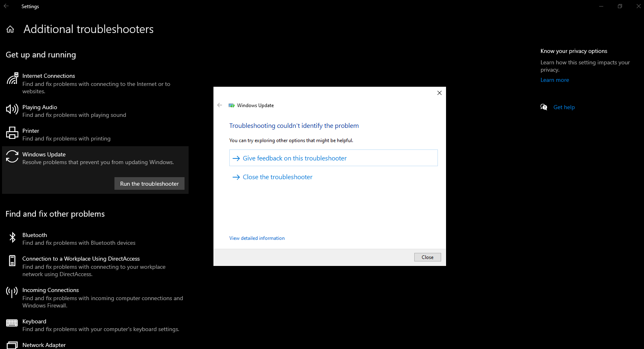Click 'Find and fix problems with playing sound'

(x=74, y=115)
